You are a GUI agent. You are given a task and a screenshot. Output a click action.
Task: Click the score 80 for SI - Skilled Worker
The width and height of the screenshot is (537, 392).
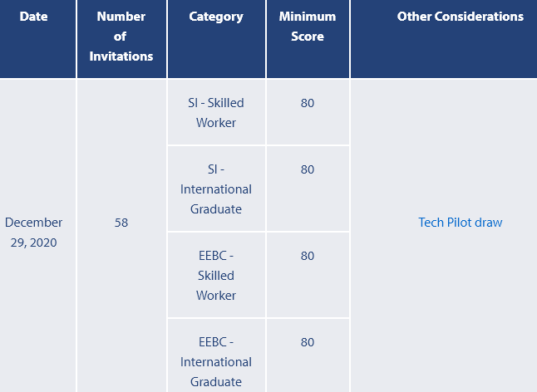(308, 103)
